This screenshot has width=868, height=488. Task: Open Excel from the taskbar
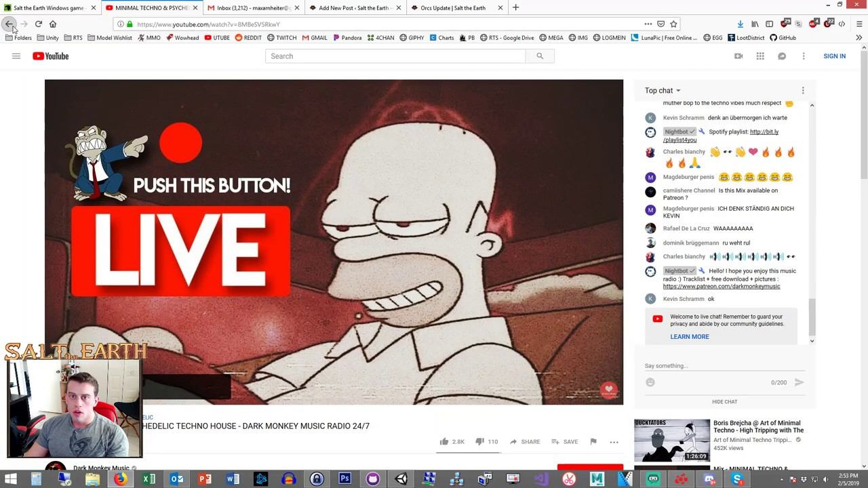[x=149, y=479]
